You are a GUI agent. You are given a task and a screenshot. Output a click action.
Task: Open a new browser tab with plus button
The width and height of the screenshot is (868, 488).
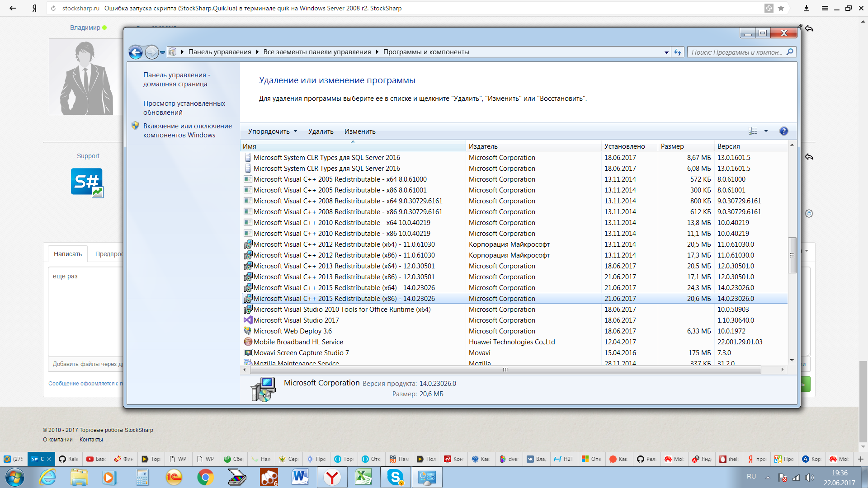tap(860, 459)
